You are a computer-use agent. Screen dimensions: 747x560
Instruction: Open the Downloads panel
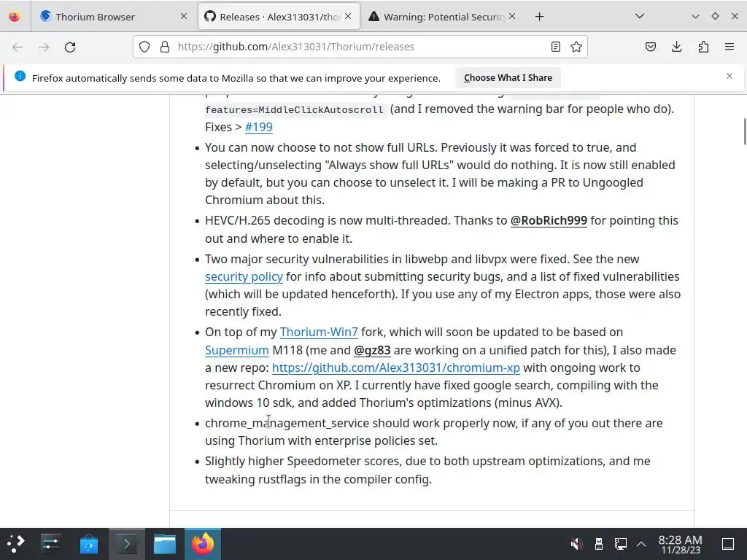click(676, 47)
